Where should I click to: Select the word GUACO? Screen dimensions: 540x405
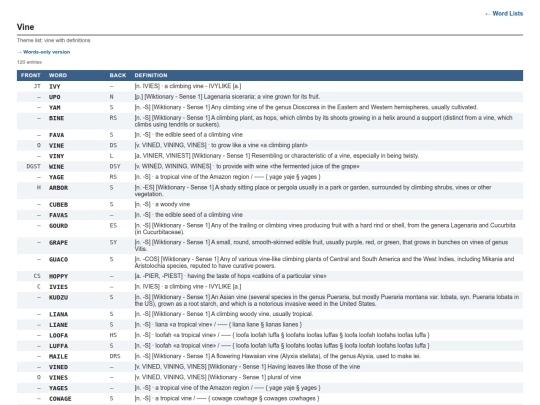click(x=58, y=260)
